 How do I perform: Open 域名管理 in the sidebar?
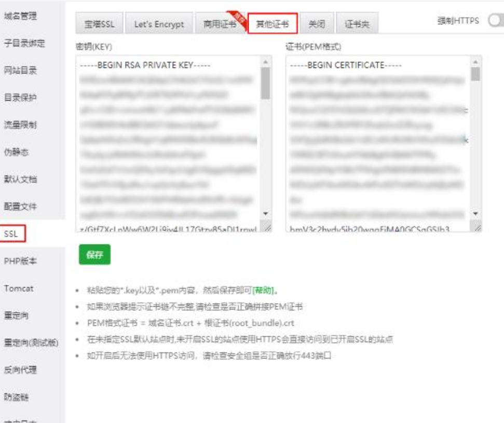21,16
